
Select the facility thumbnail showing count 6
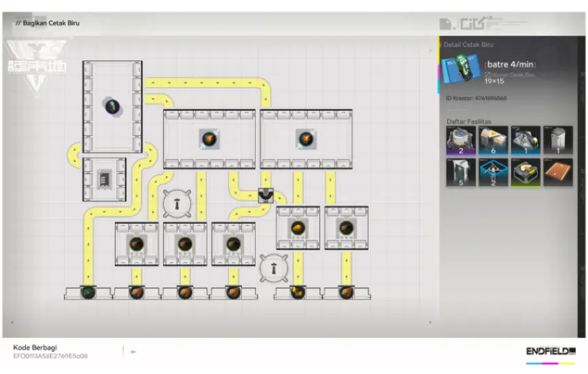[493, 140]
